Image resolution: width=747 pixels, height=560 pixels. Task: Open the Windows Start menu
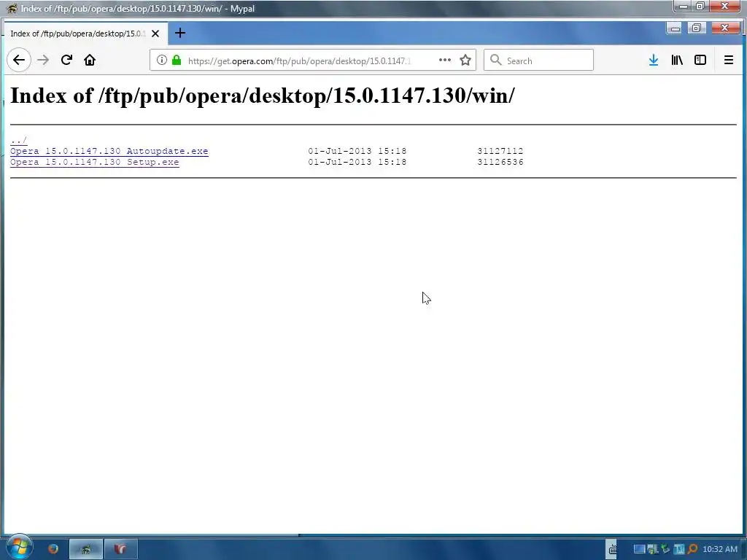click(19, 548)
